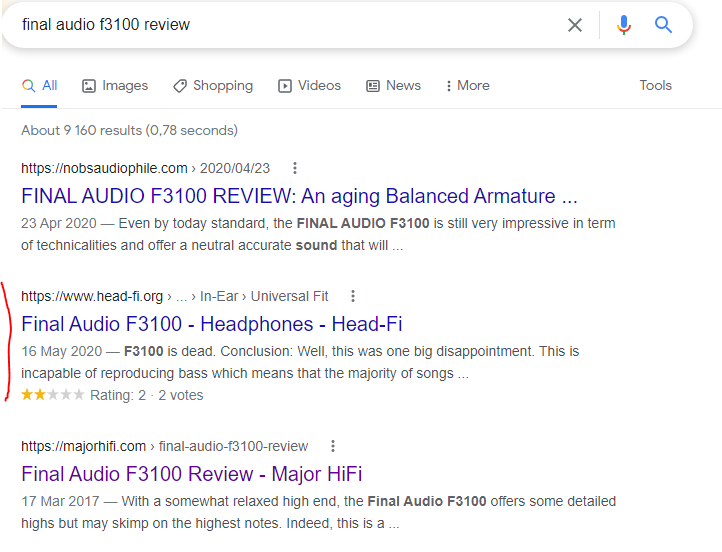The width and height of the screenshot is (722, 552).
Task: Expand the More search categories menu
Action: coord(468,86)
